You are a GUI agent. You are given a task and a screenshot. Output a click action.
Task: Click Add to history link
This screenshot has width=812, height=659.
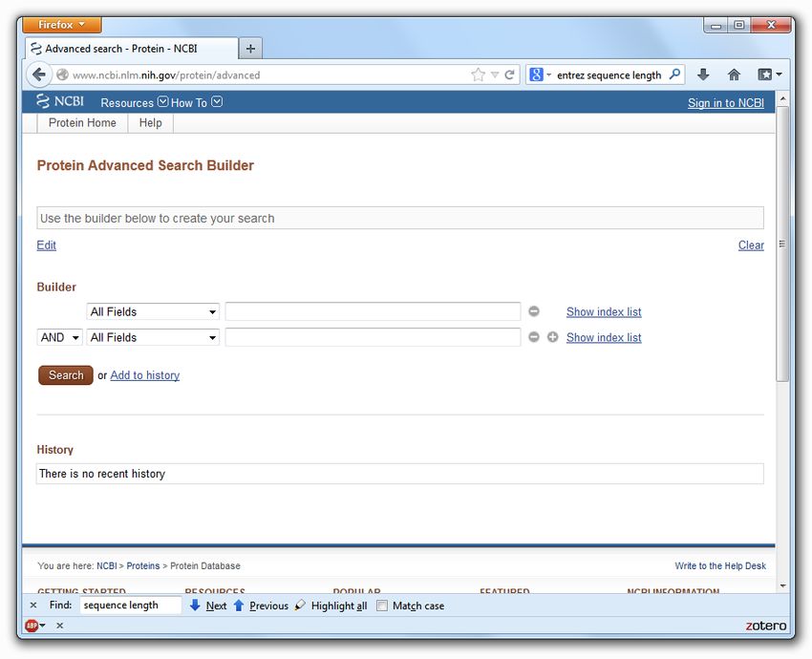pyautogui.click(x=145, y=375)
